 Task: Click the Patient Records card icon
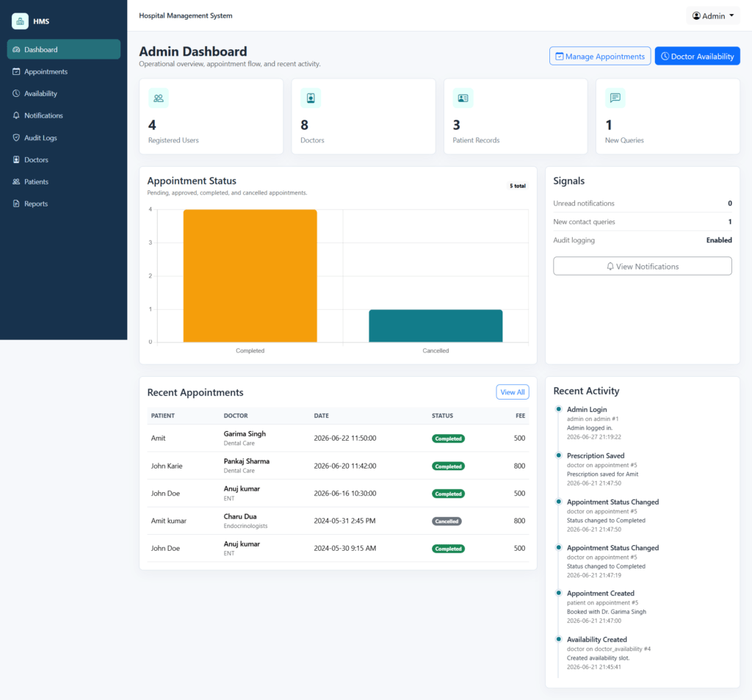point(463,98)
